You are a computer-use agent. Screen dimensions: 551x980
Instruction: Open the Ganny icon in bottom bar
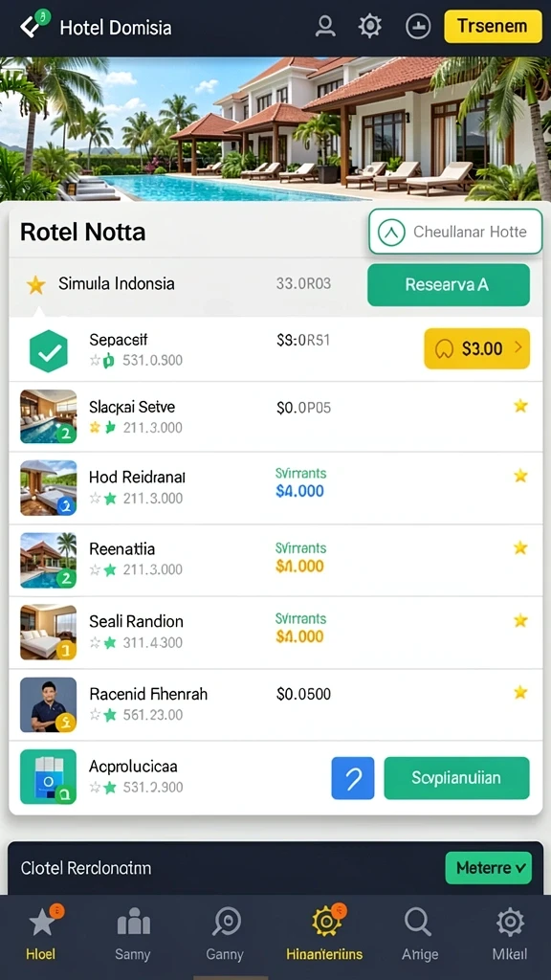point(226,923)
